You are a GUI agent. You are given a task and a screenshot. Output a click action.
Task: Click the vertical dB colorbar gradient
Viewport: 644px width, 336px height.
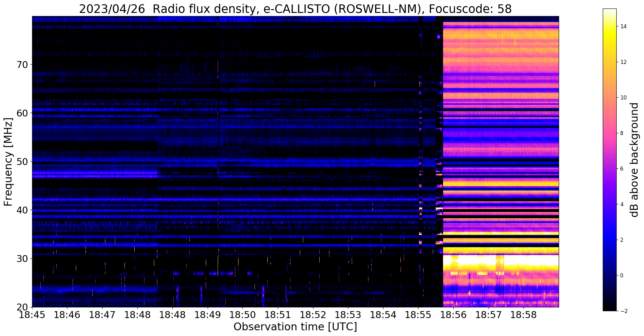[x=609, y=160]
